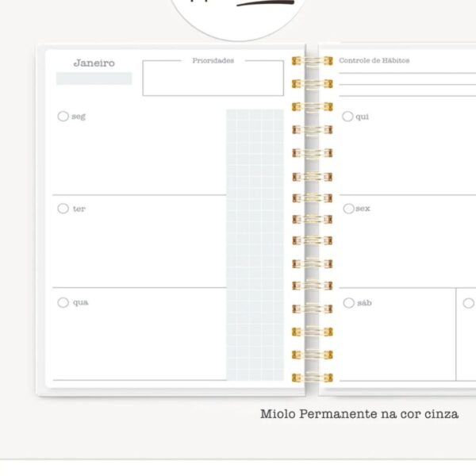Click the "Janeiro" month heading
The width and height of the screenshot is (476, 476).
click(94, 63)
